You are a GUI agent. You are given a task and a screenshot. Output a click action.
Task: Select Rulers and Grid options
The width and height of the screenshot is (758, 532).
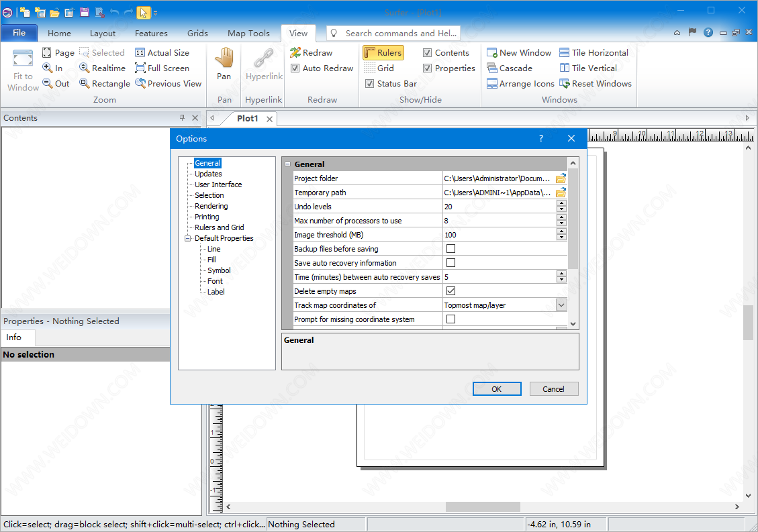point(220,227)
